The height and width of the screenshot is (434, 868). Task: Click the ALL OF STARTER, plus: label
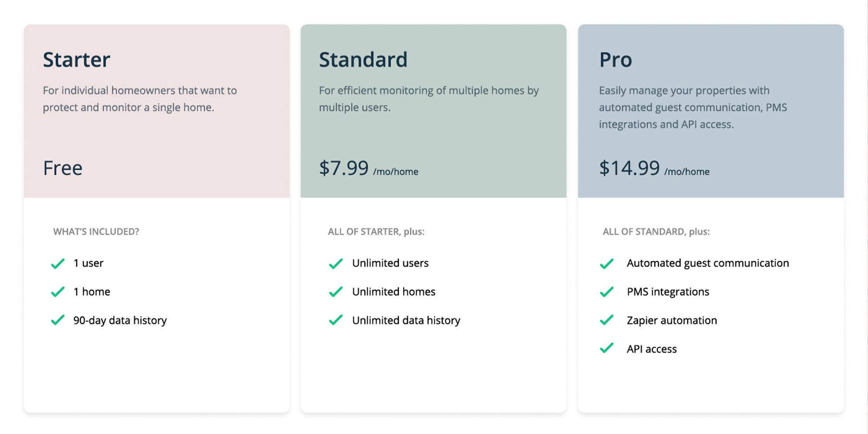point(376,232)
